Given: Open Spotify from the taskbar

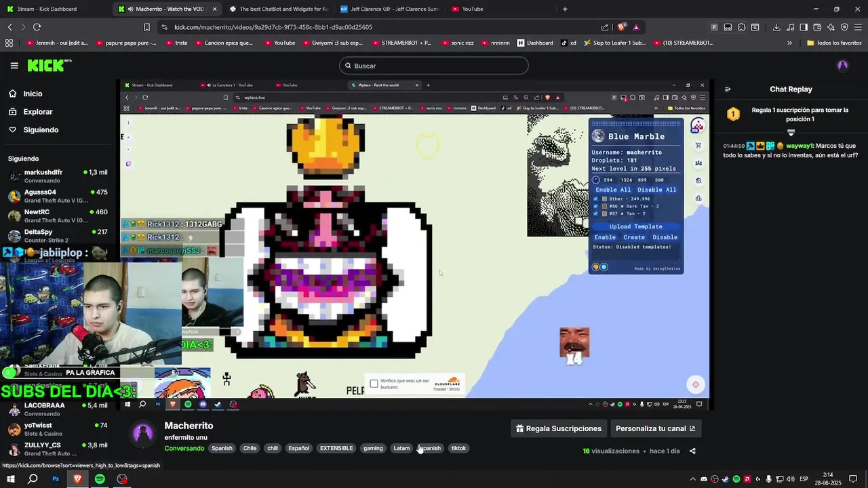Looking at the screenshot, I should (x=100, y=479).
